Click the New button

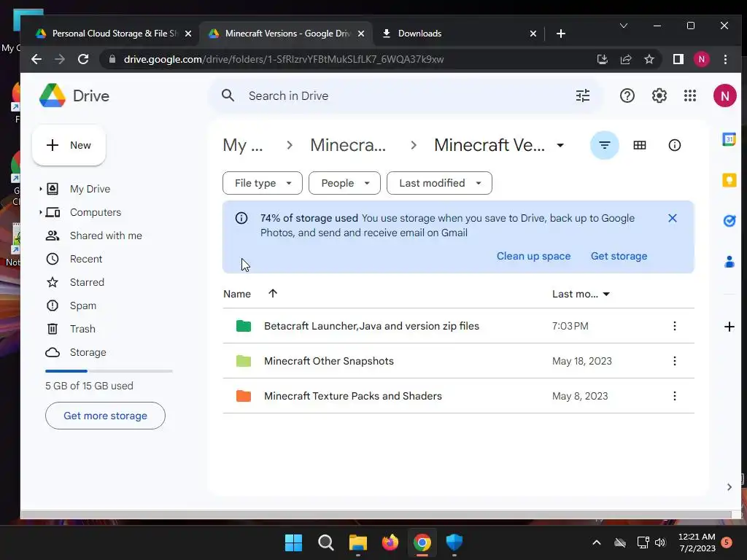[69, 145]
